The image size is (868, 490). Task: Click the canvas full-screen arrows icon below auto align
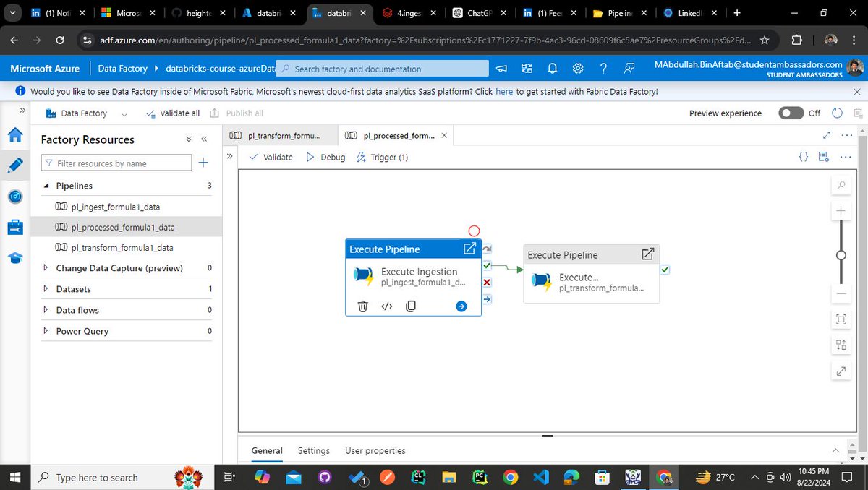841,371
